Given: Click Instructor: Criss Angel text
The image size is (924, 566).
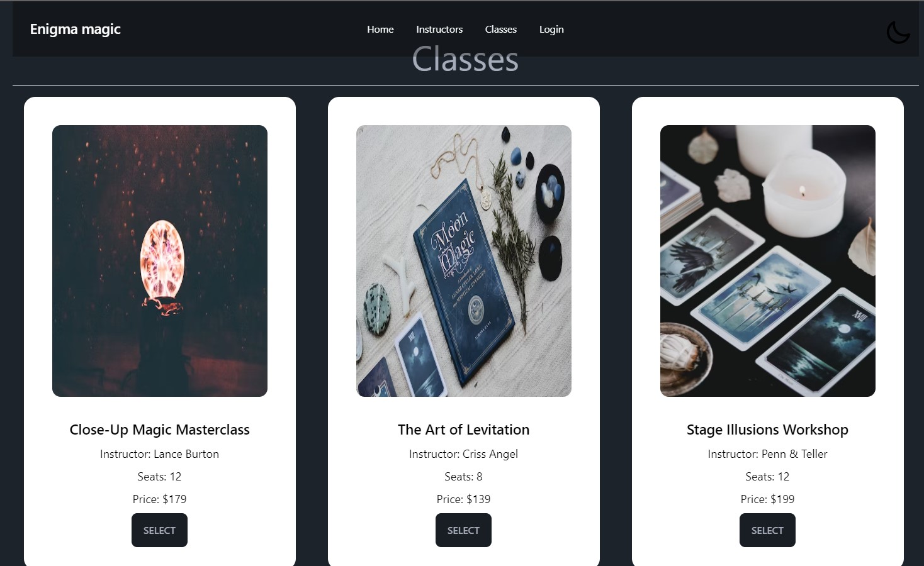Looking at the screenshot, I should (464, 454).
